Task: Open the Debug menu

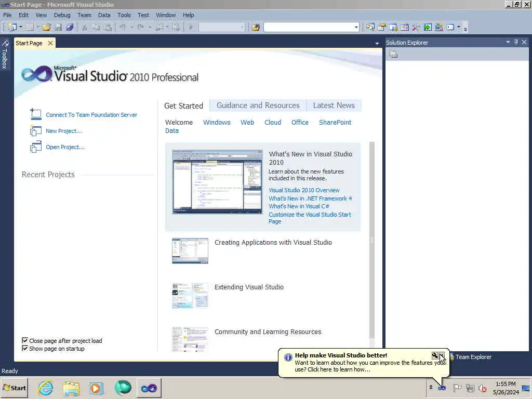Action: point(62,15)
